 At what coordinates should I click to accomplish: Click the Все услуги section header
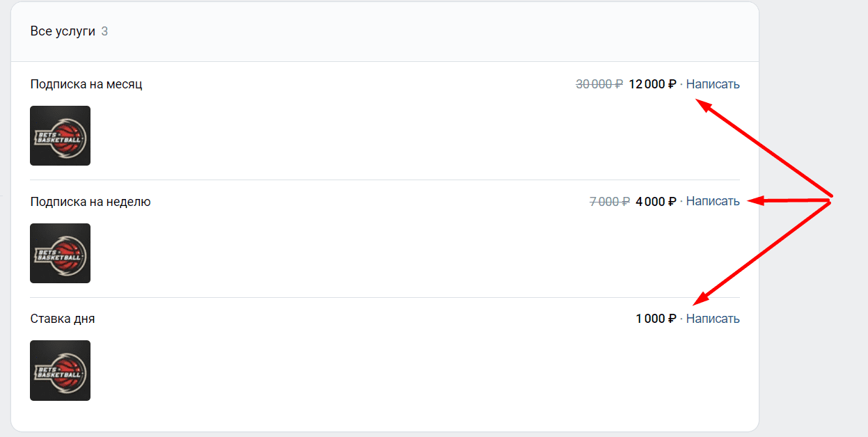[x=63, y=31]
